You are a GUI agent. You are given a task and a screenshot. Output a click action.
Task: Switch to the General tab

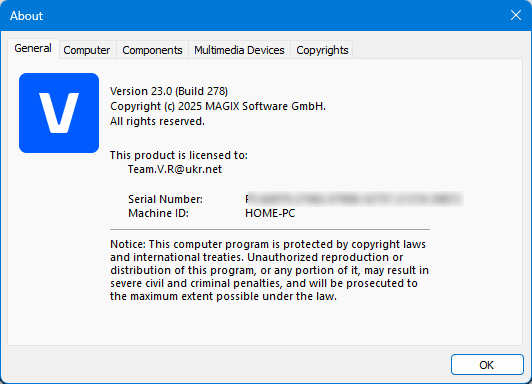(x=33, y=49)
